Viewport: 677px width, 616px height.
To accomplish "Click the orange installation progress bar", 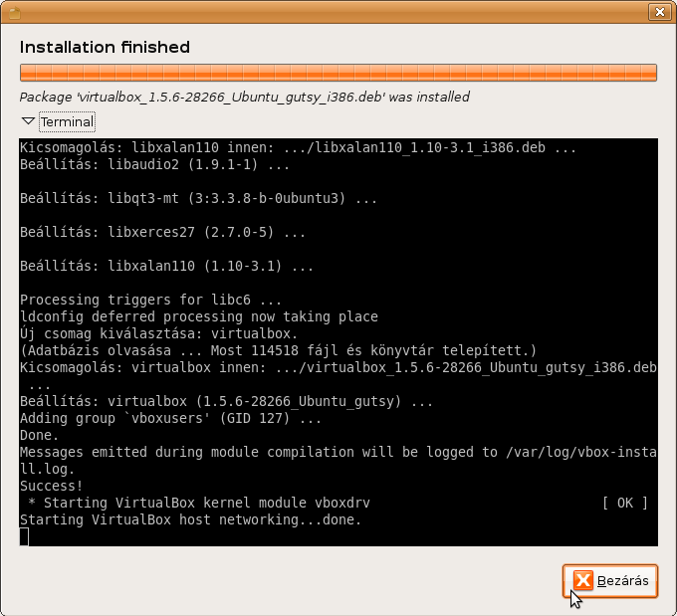I will pos(338,73).
